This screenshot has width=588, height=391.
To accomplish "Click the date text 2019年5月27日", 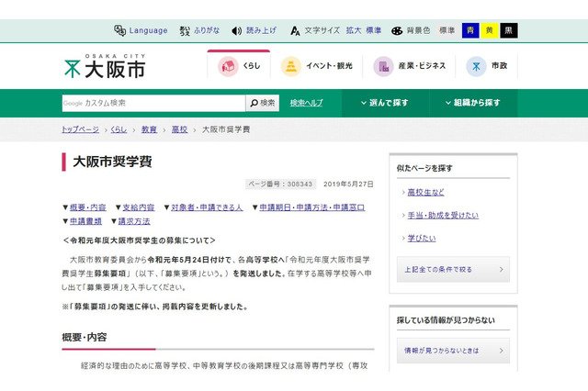I will coord(348,184).
